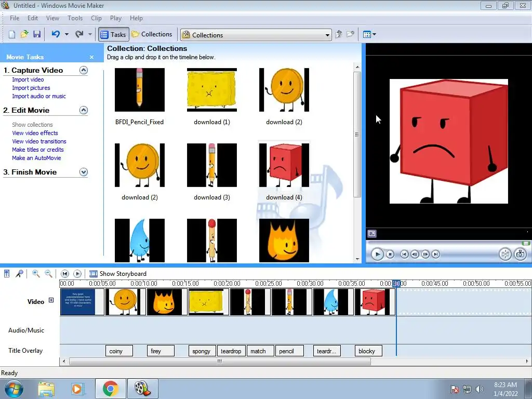Zoom in on the timeline
This screenshot has height=399, width=532.
36,273
